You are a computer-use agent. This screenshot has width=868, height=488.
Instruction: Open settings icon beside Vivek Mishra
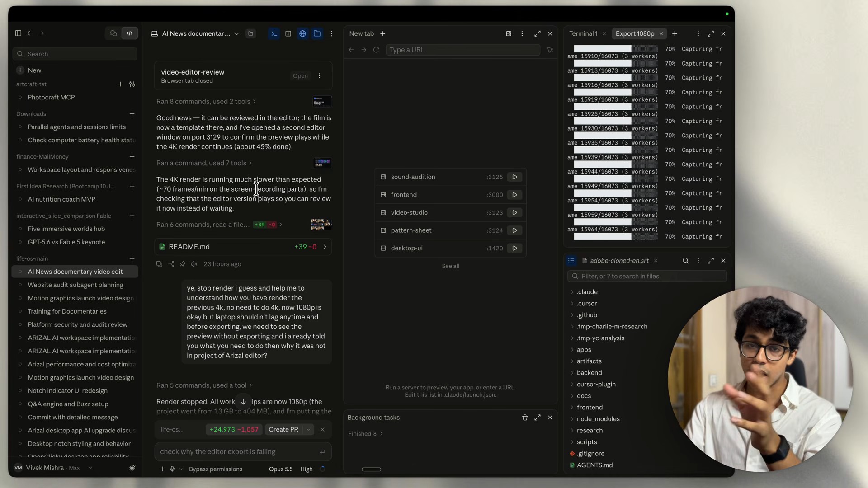(x=132, y=468)
